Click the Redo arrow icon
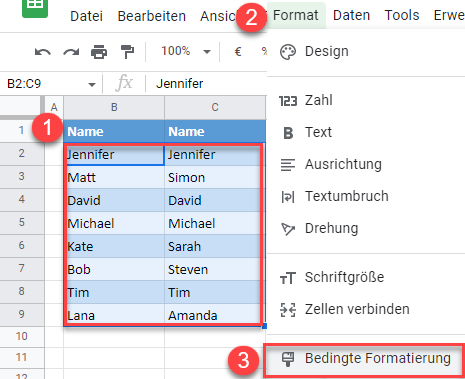Viewport: 465px width, 379px height. pyautogui.click(x=71, y=52)
